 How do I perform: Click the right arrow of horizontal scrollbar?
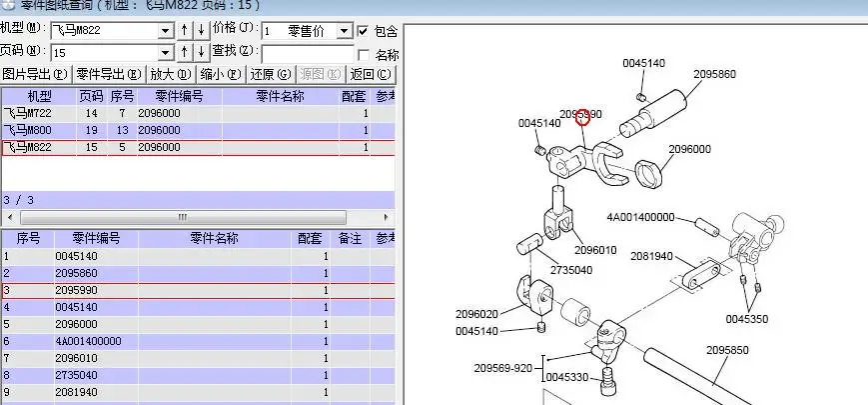click(x=386, y=217)
